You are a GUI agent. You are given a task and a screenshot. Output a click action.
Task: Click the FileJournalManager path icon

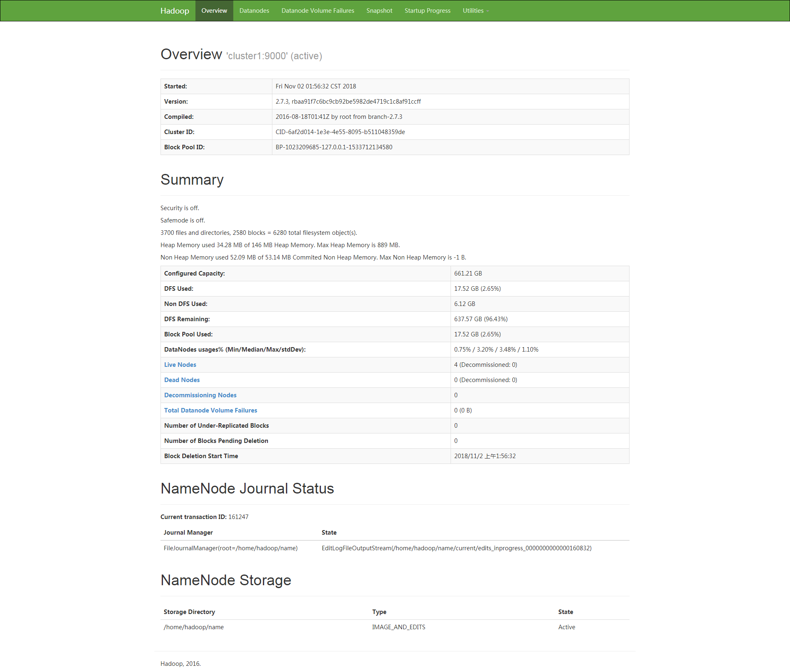(231, 547)
